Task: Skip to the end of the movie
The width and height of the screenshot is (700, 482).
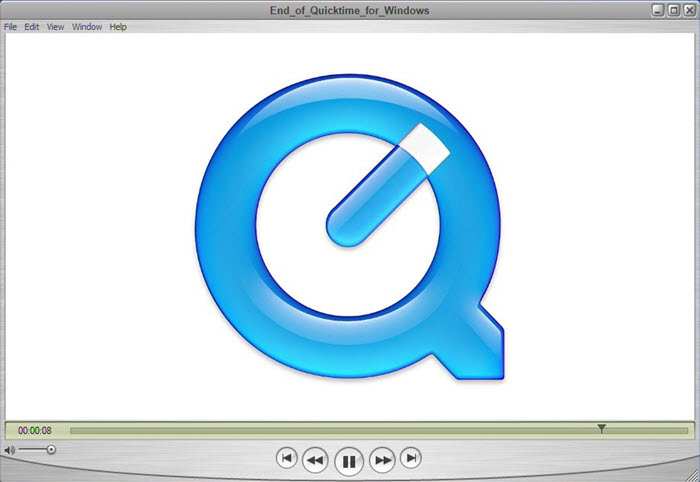Action: coord(411,458)
